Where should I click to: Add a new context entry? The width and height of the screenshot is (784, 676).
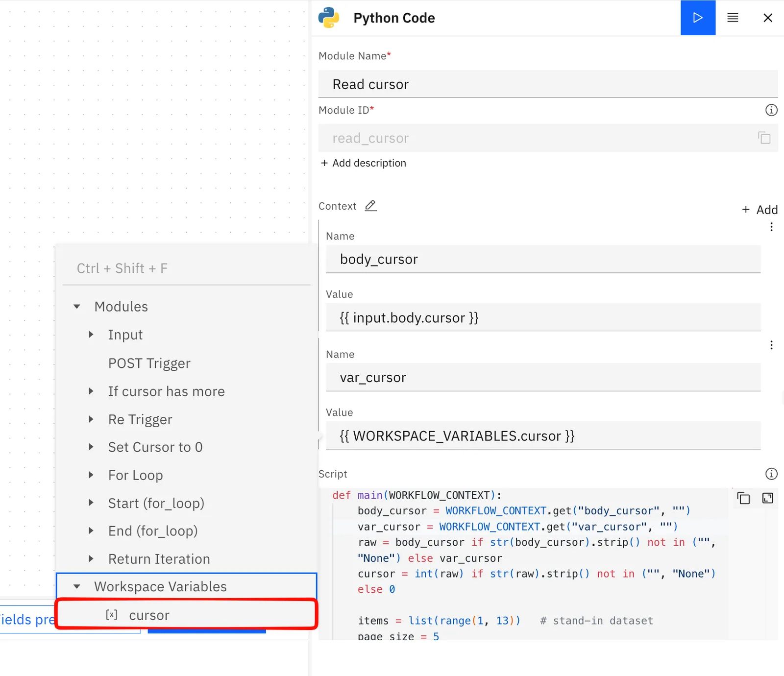[759, 210]
